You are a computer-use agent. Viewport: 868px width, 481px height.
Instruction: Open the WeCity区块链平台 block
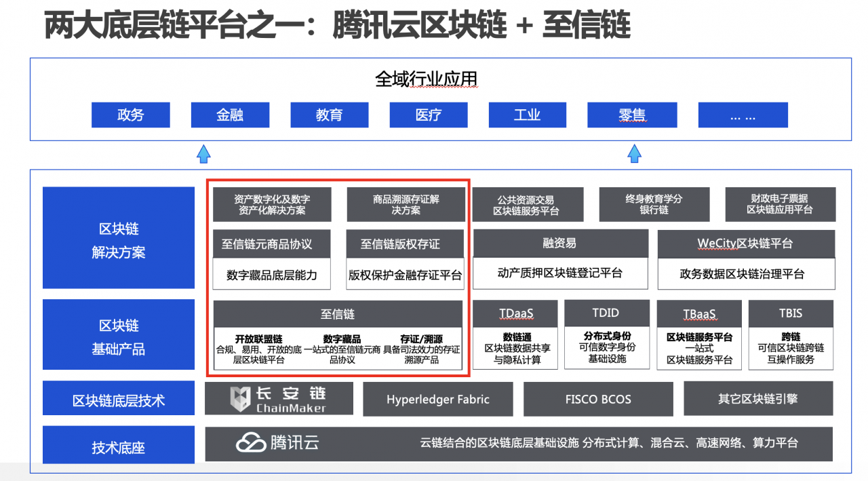click(746, 244)
